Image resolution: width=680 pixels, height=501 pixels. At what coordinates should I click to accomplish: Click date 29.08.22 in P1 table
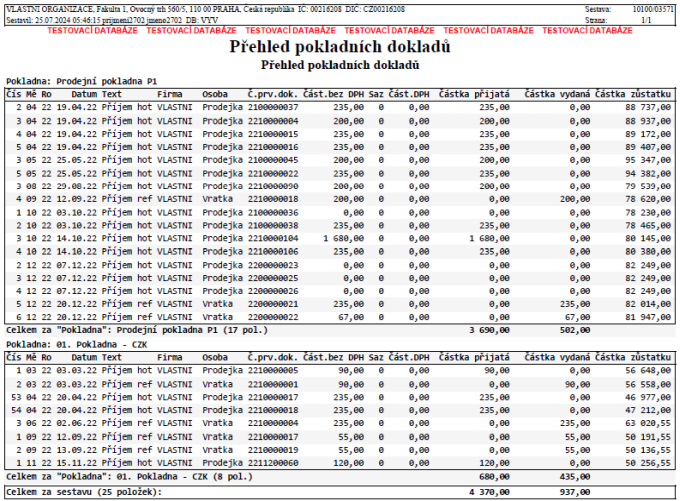pos(77,186)
